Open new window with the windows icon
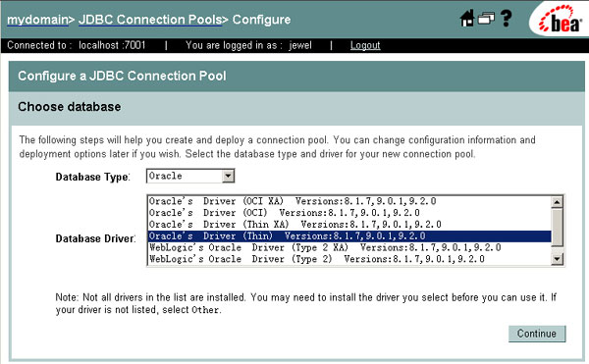Screen dimensions: 589x364 click(486, 18)
